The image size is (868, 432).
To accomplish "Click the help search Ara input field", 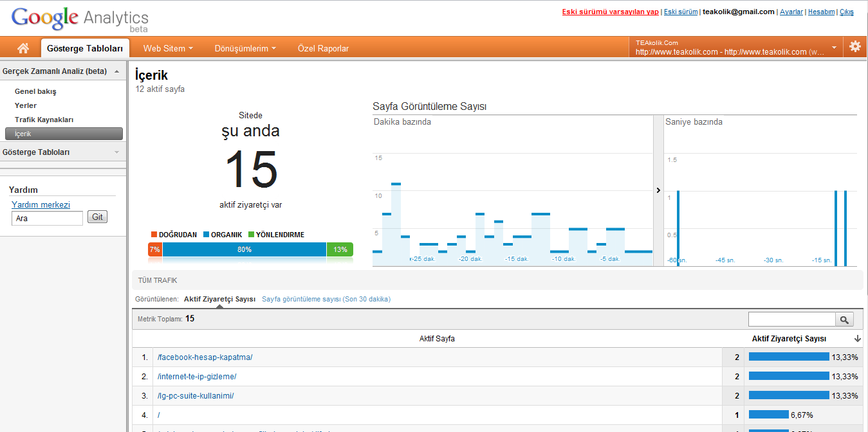I will (47, 219).
